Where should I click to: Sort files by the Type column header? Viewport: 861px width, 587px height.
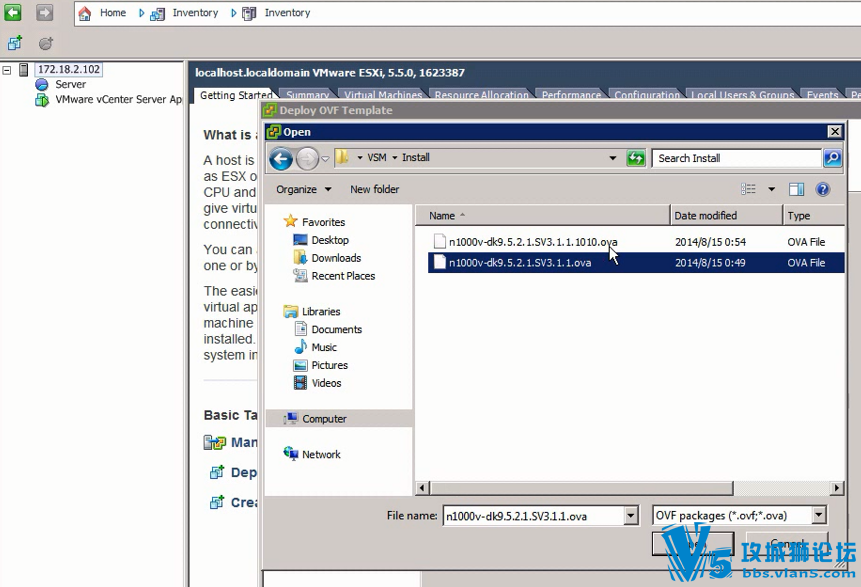(814, 215)
